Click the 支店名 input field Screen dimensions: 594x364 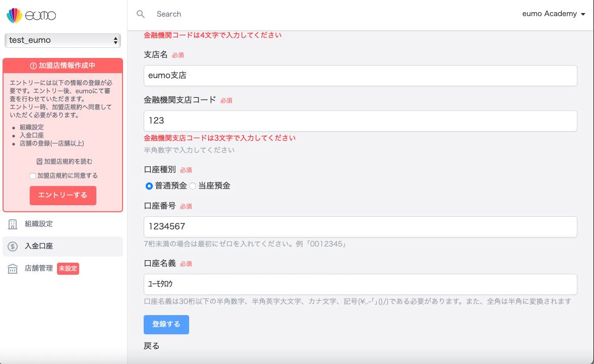click(x=360, y=76)
